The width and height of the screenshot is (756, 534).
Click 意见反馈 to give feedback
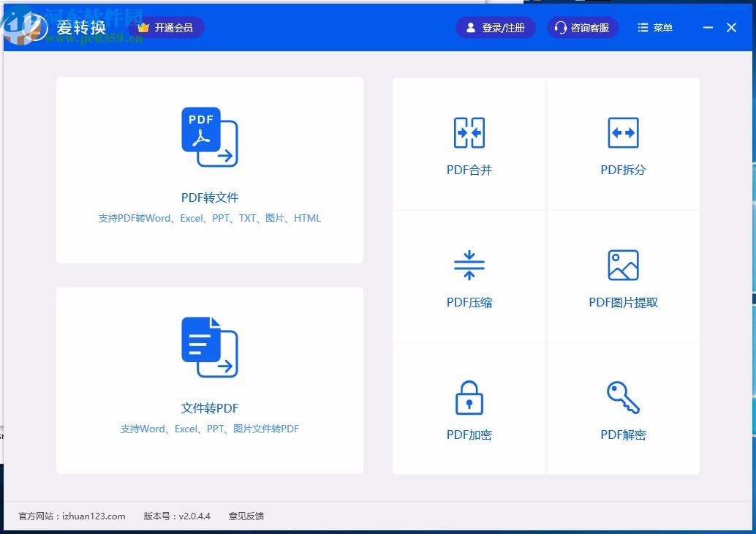[246, 516]
